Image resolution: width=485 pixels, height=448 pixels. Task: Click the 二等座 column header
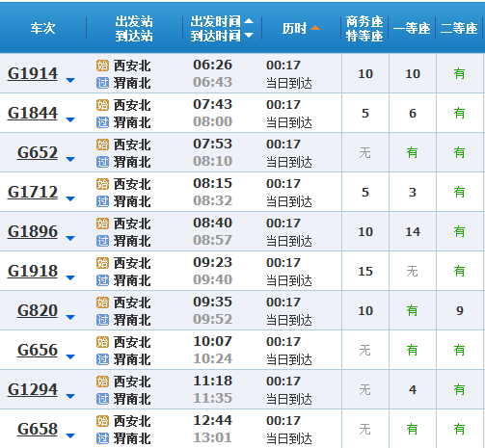459,29
